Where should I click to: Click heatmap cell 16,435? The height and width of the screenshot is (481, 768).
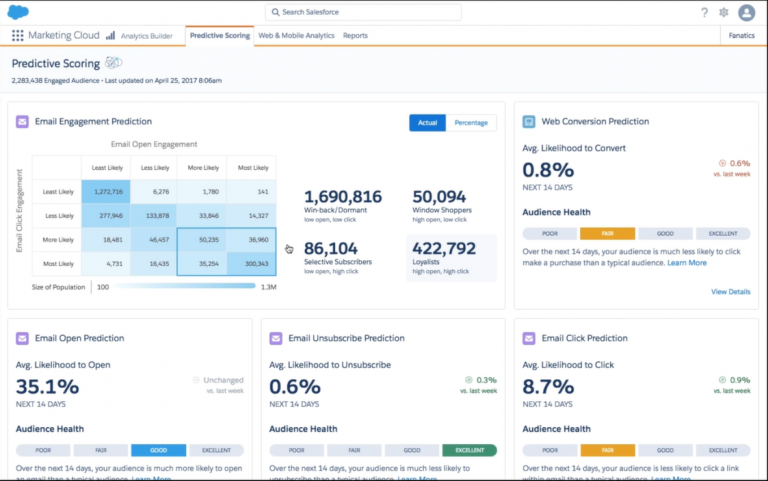[x=154, y=264]
